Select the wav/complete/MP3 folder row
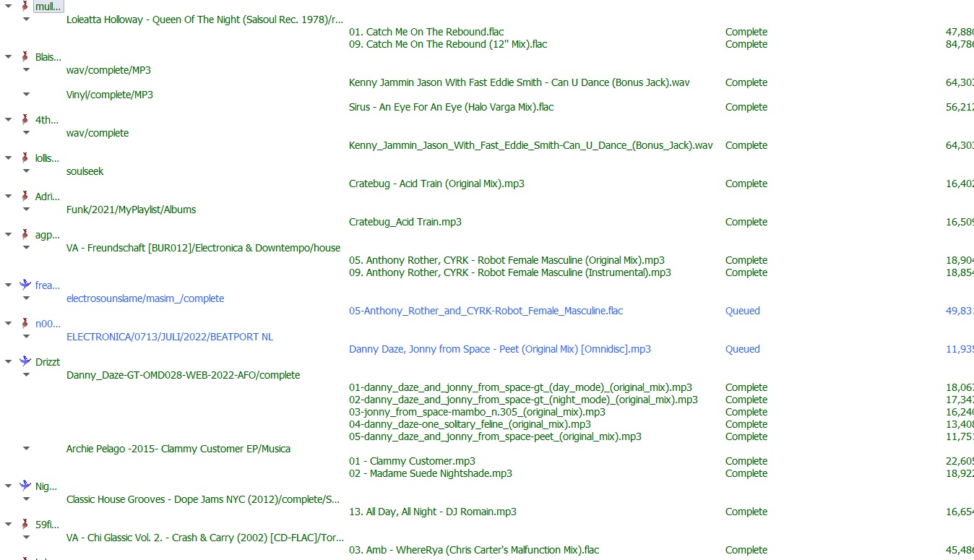 (108, 70)
